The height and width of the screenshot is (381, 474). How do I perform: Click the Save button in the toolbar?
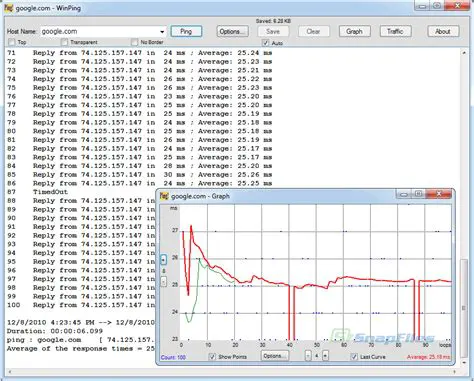(x=273, y=31)
